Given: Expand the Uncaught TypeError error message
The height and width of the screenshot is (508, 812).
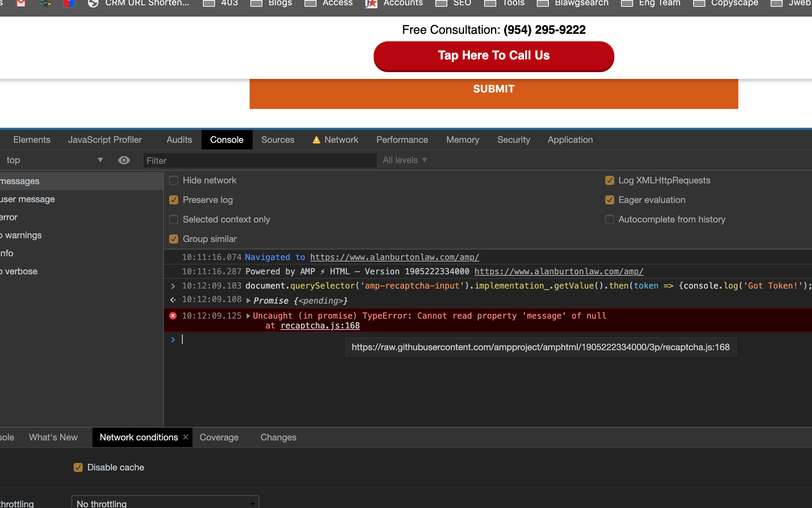Looking at the screenshot, I should click(x=248, y=316).
